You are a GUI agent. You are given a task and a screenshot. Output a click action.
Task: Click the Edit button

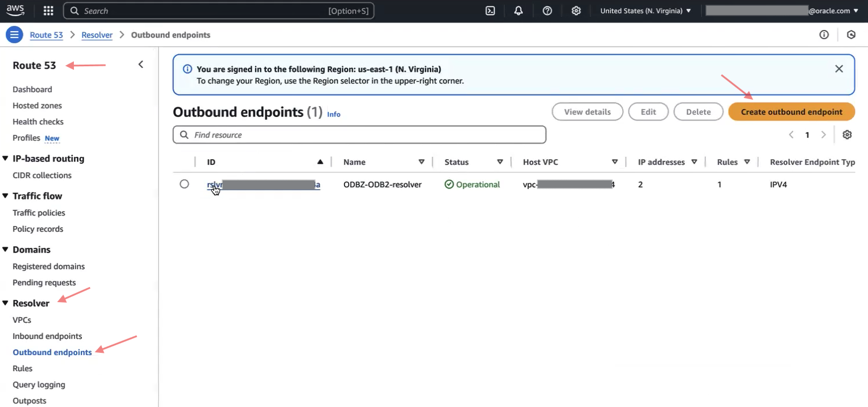[x=648, y=112]
